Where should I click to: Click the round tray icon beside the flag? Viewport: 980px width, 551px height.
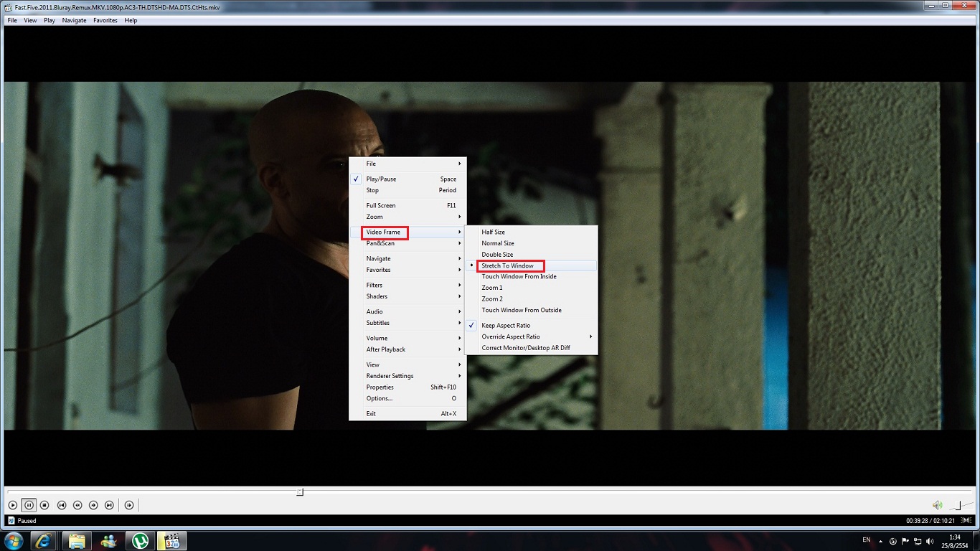click(893, 541)
